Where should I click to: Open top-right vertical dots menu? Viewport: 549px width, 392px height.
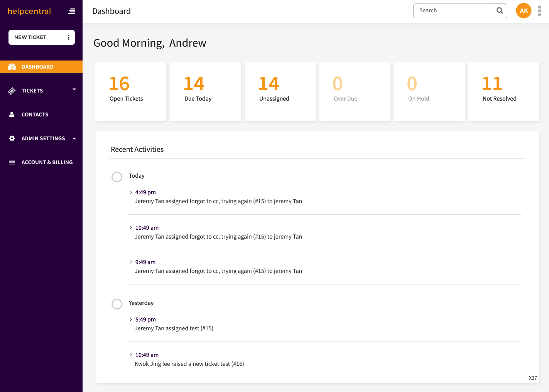click(539, 11)
